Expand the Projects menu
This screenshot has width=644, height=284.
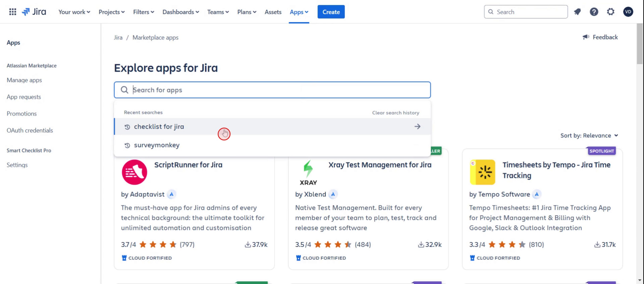click(x=112, y=12)
